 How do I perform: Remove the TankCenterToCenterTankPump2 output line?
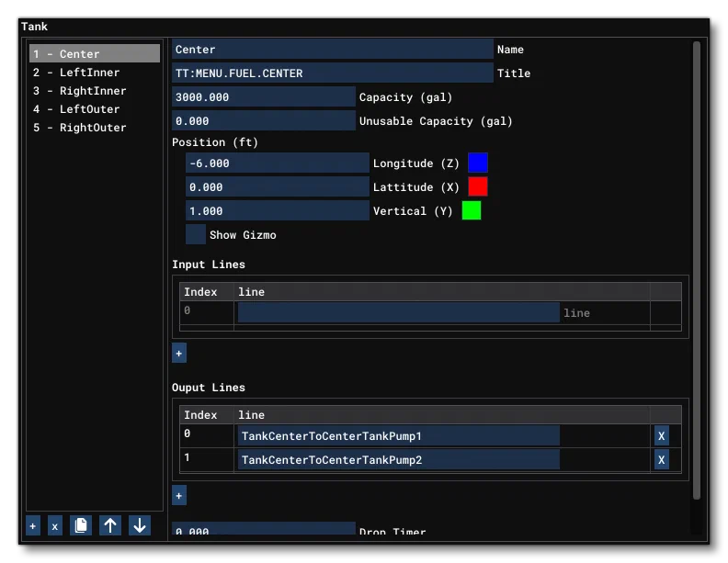[662, 460]
